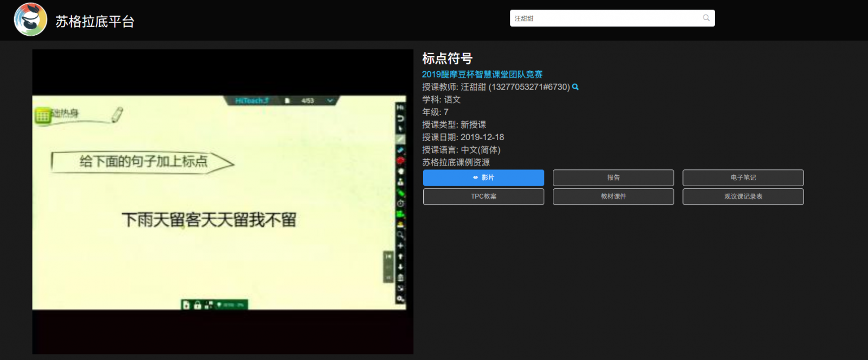Screen dimensions: 868x360
Task: Select the 影片 tab button
Action: tap(483, 178)
